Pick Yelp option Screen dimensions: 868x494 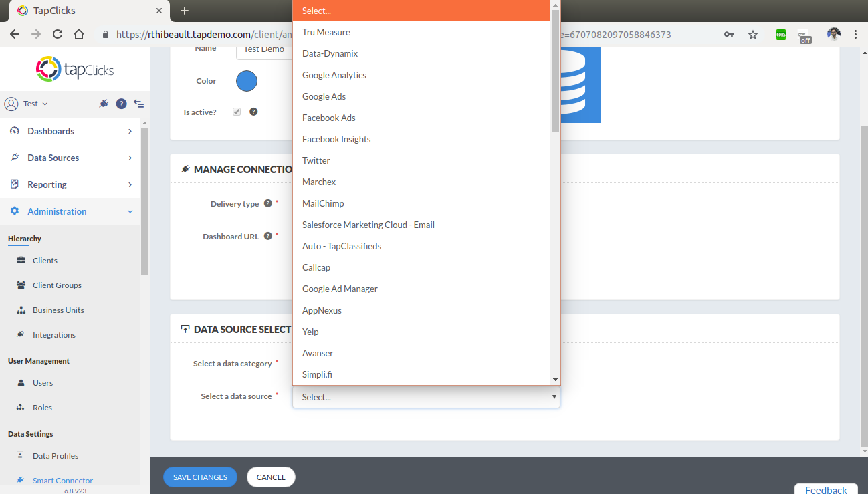tap(421, 332)
